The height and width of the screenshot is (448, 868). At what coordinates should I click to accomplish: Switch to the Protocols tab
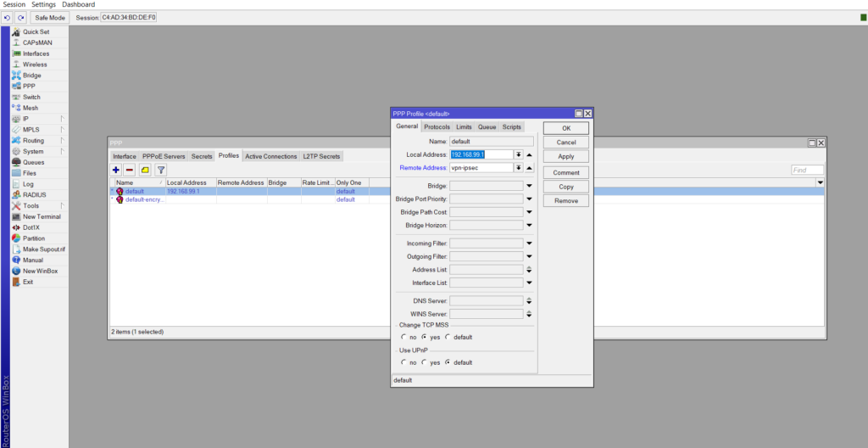(437, 126)
